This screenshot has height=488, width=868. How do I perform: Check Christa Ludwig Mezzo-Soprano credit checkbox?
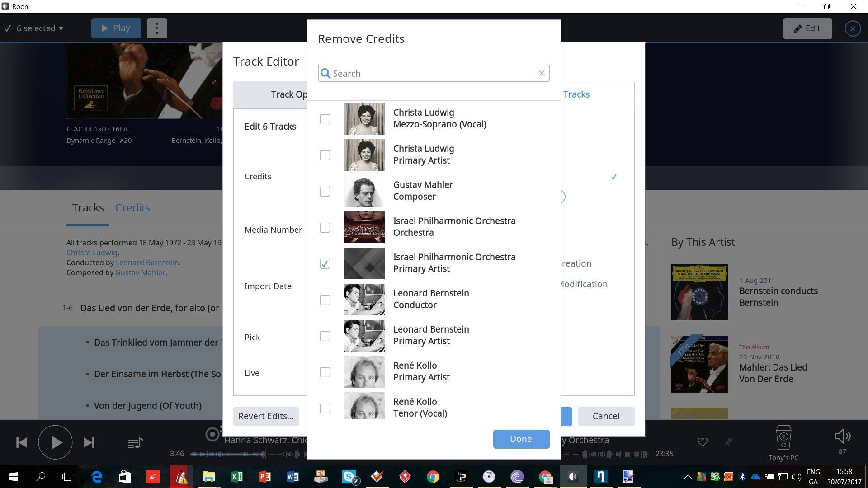click(x=325, y=119)
